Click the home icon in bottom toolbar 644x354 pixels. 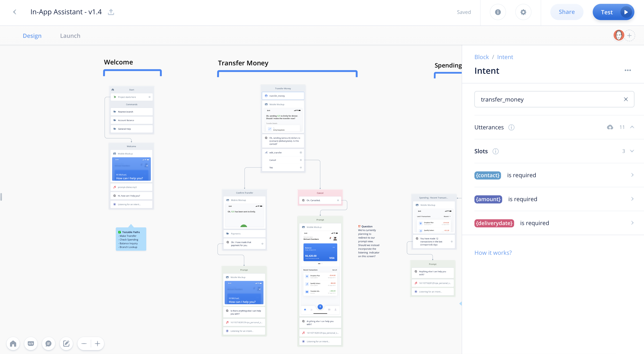pyautogui.click(x=13, y=344)
